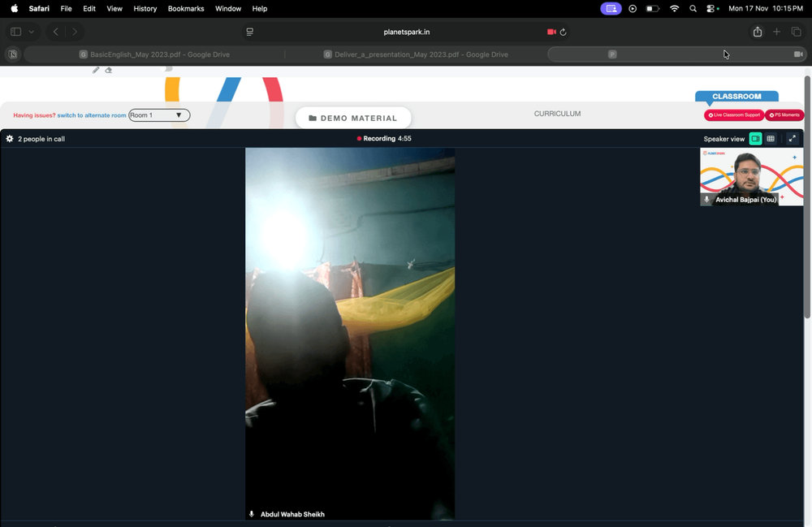This screenshot has width=812, height=527.
Task: Click the Speaker view label
Action: (x=724, y=139)
